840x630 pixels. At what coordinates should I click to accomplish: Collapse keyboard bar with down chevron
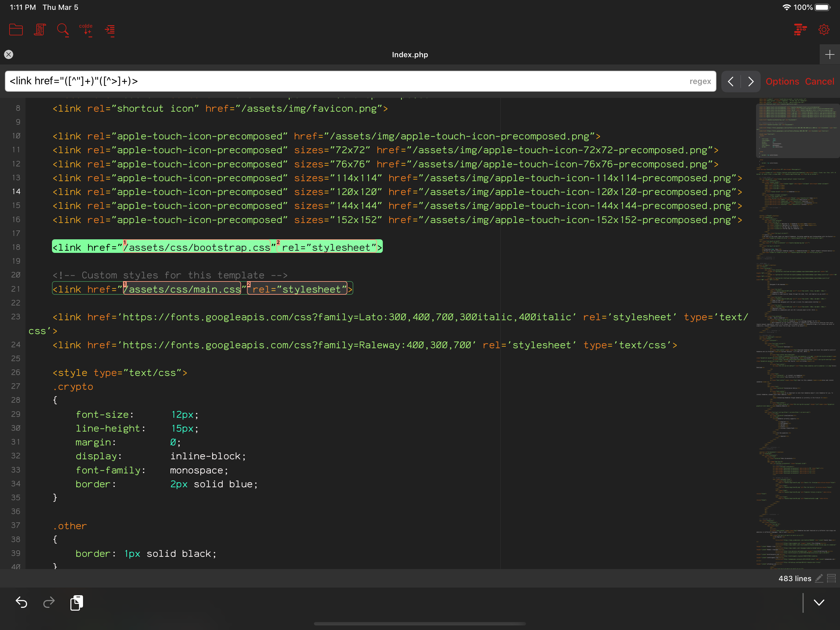click(x=819, y=602)
